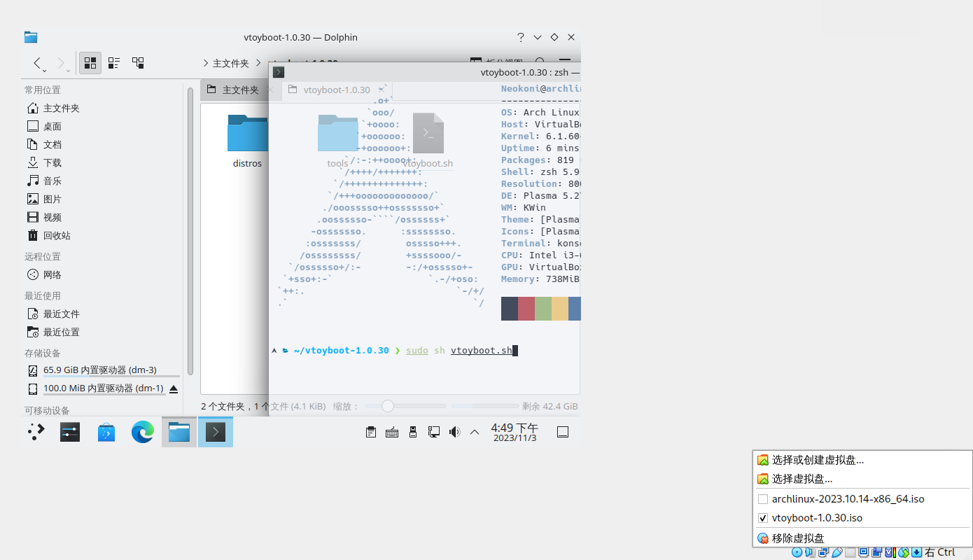Click the VirtualBox optical disk status icon
The image size is (973, 560).
tap(797, 553)
